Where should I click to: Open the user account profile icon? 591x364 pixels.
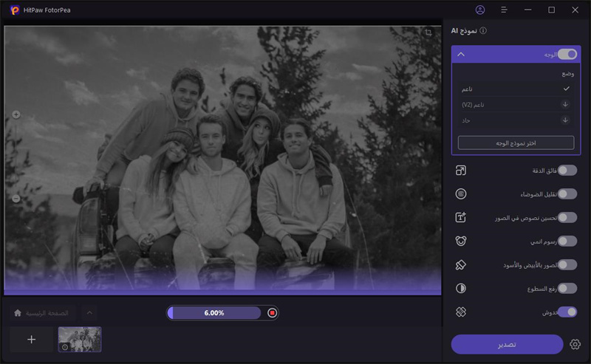coord(479,10)
